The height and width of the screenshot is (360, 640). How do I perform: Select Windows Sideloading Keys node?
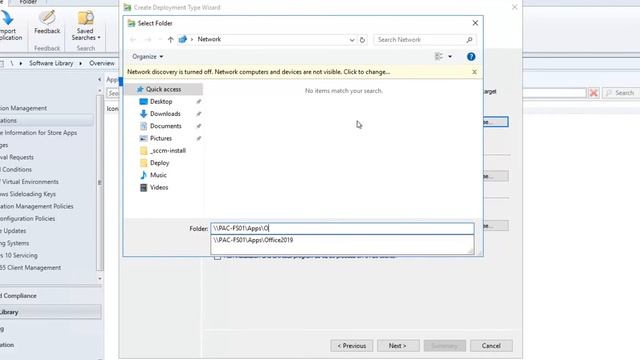point(28,194)
